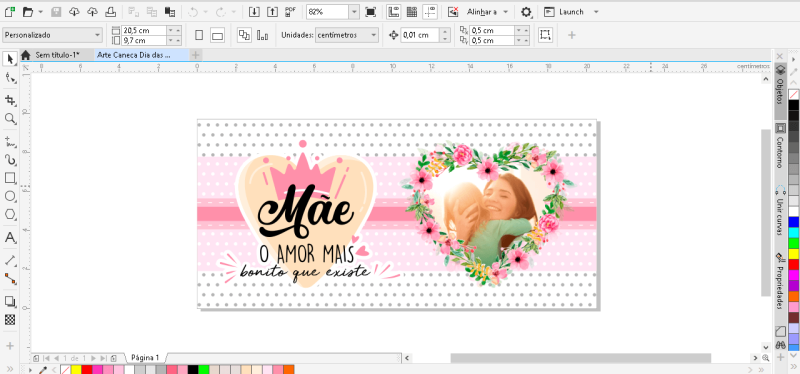Click the Publish to PDF icon
The width and height of the screenshot is (800, 374).
[x=291, y=11]
